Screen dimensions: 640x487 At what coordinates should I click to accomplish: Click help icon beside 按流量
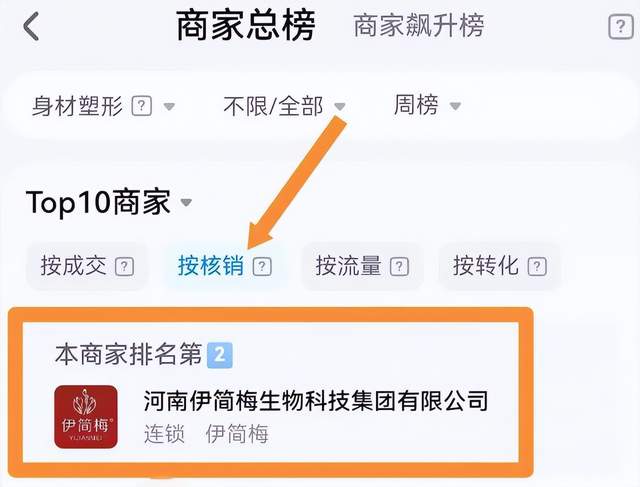[399, 267]
